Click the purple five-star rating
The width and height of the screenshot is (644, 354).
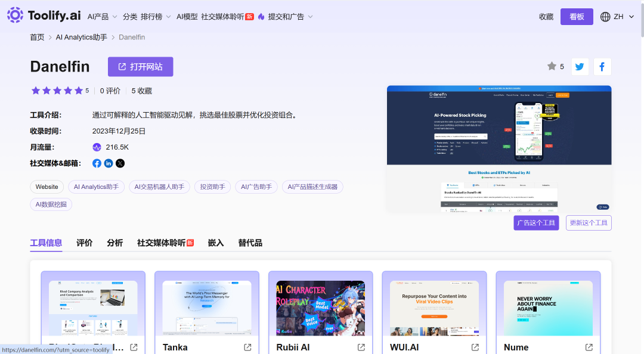tap(57, 91)
